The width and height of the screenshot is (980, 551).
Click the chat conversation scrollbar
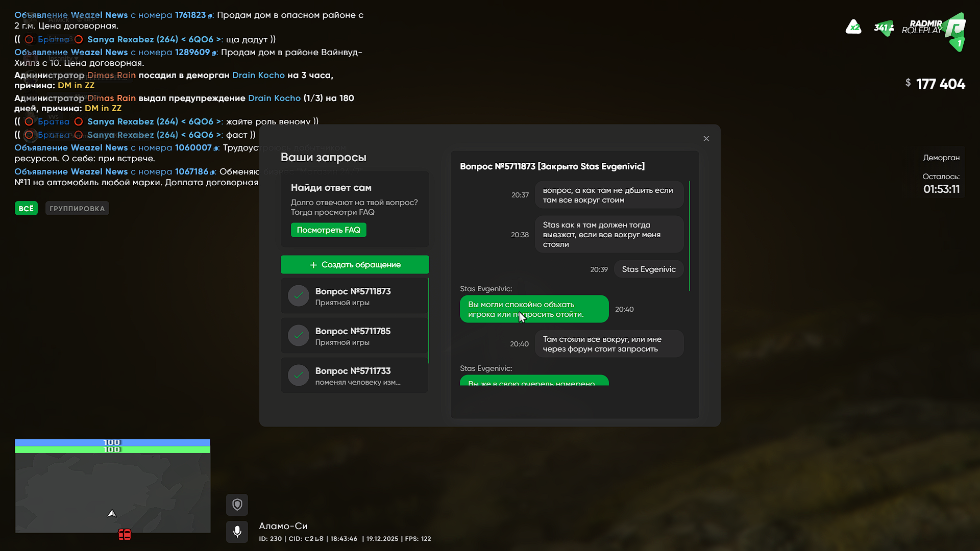pyautogui.click(x=690, y=236)
